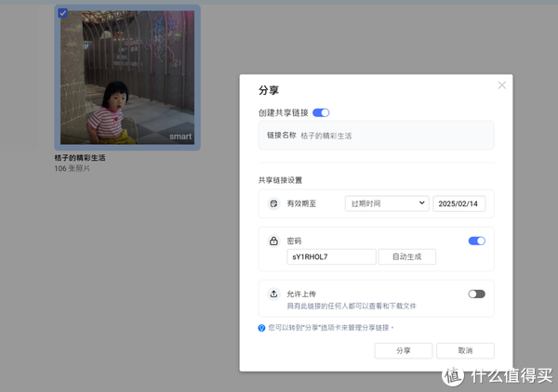The width and height of the screenshot is (558, 392).
Task: Click the upload icon beside 允许上传
Action: 274,294
